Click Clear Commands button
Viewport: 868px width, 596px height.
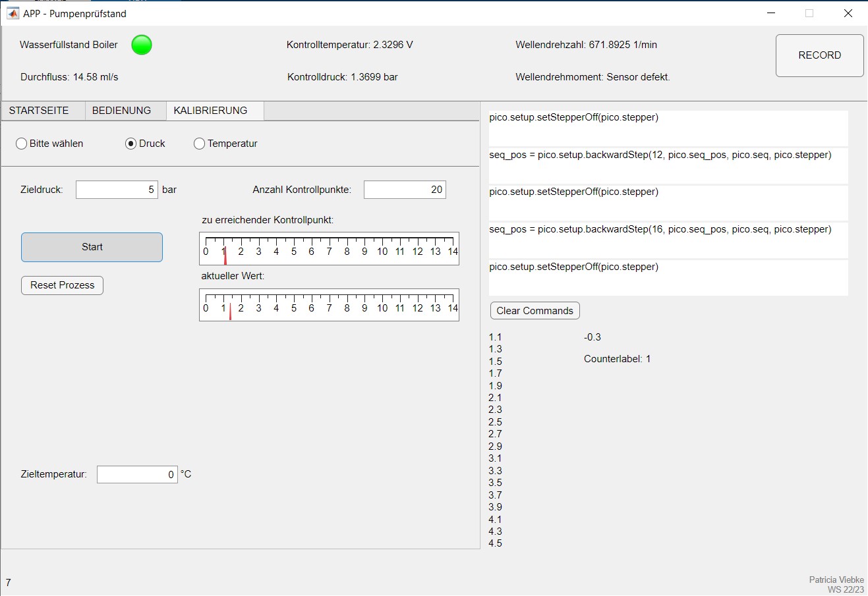pos(535,311)
